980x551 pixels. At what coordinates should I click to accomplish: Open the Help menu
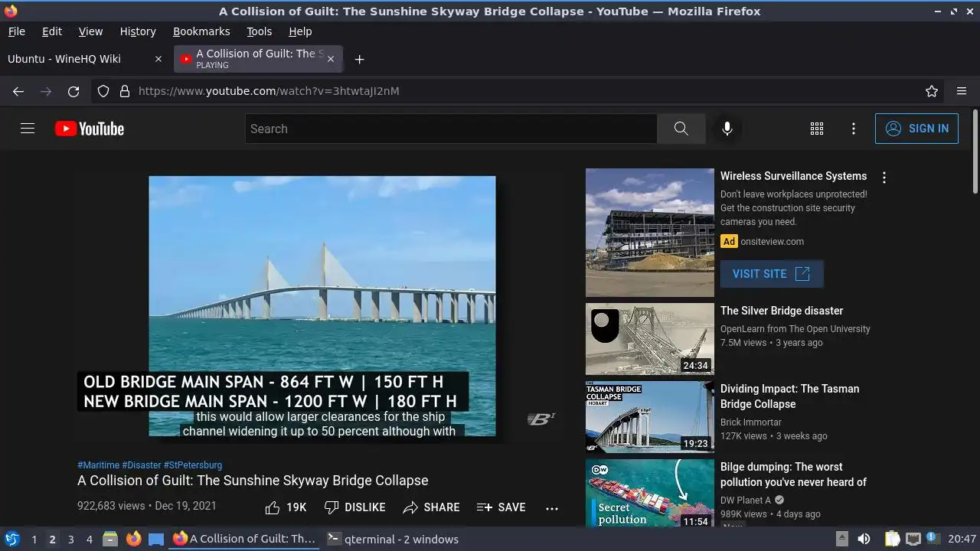click(x=300, y=31)
